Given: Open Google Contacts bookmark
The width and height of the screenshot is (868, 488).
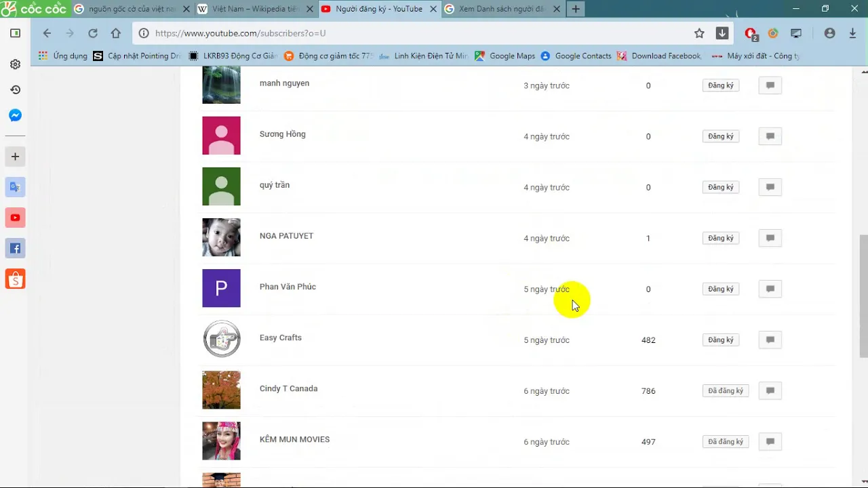Looking at the screenshot, I should tap(576, 56).
